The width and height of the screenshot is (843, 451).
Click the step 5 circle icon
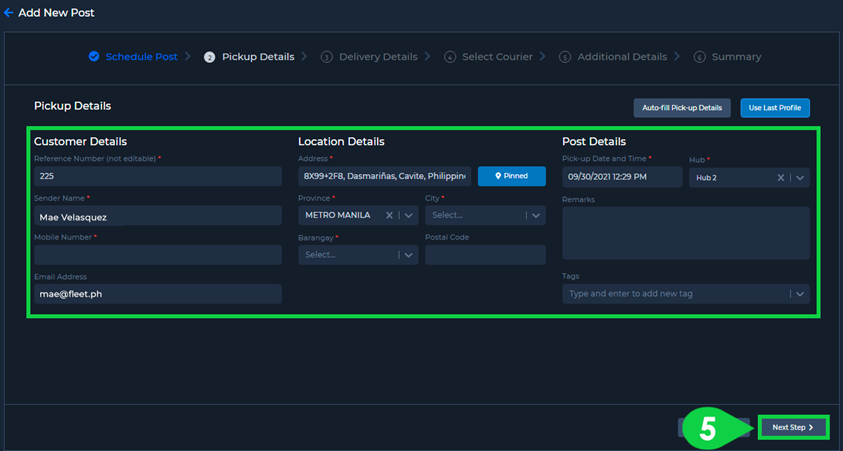click(x=565, y=57)
